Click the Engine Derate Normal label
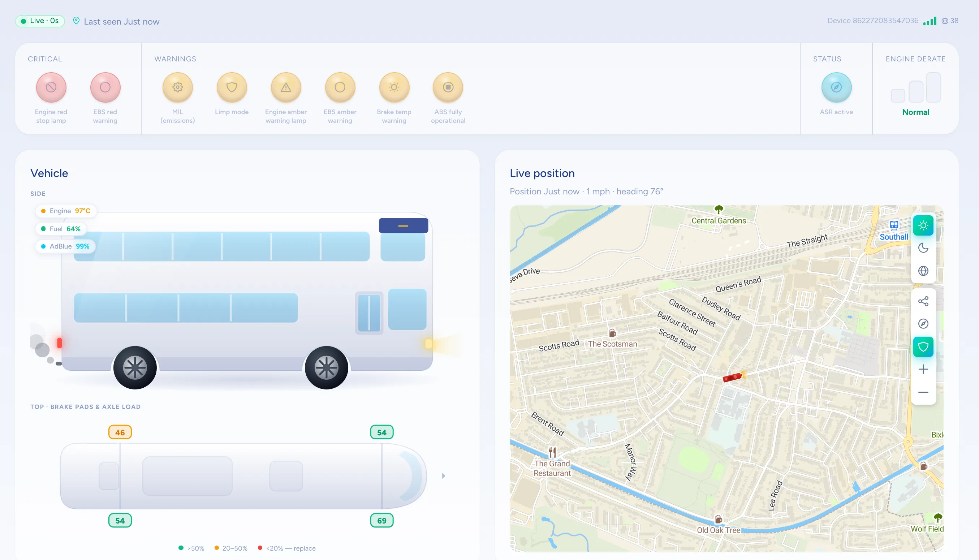The height and width of the screenshot is (560, 979). coord(915,112)
